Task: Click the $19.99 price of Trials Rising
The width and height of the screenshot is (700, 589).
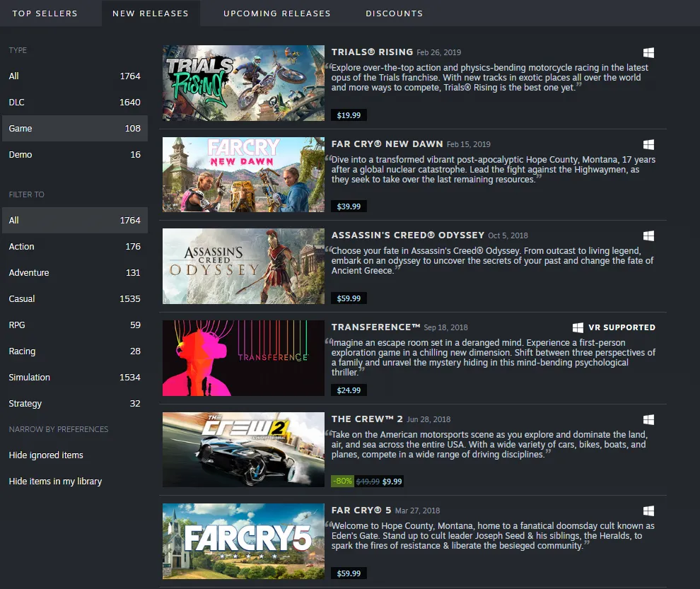Action: 349,115
